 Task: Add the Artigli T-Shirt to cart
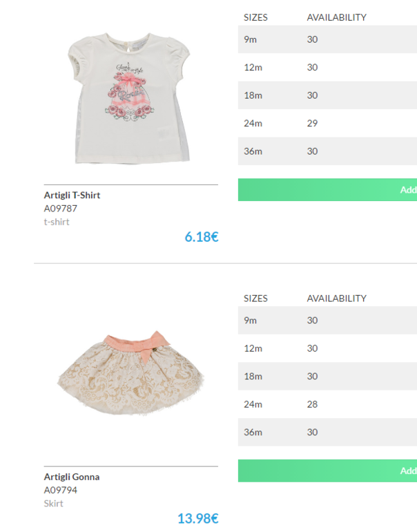pyautogui.click(x=327, y=190)
